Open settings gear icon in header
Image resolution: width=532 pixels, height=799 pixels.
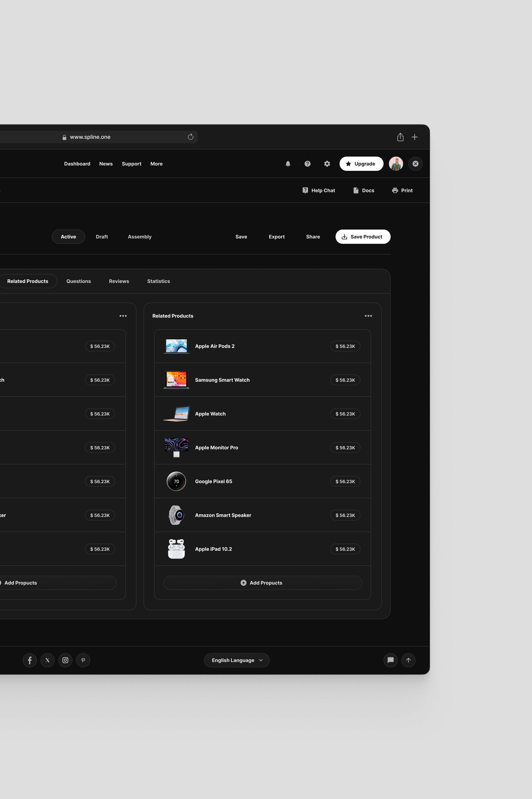(327, 164)
